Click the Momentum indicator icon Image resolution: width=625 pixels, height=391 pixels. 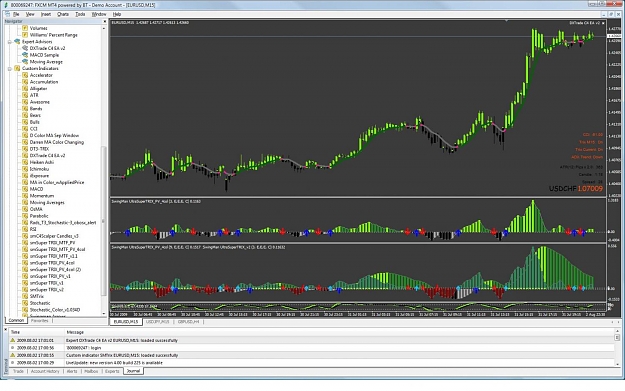[25, 196]
